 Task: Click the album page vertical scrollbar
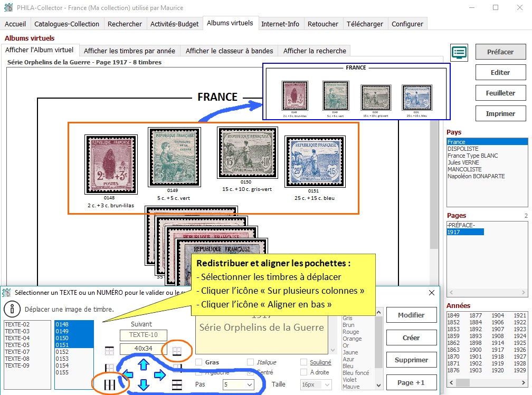tap(434, 185)
